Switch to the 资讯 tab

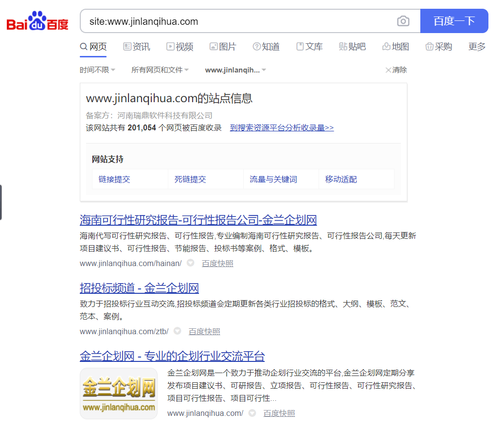coord(137,47)
